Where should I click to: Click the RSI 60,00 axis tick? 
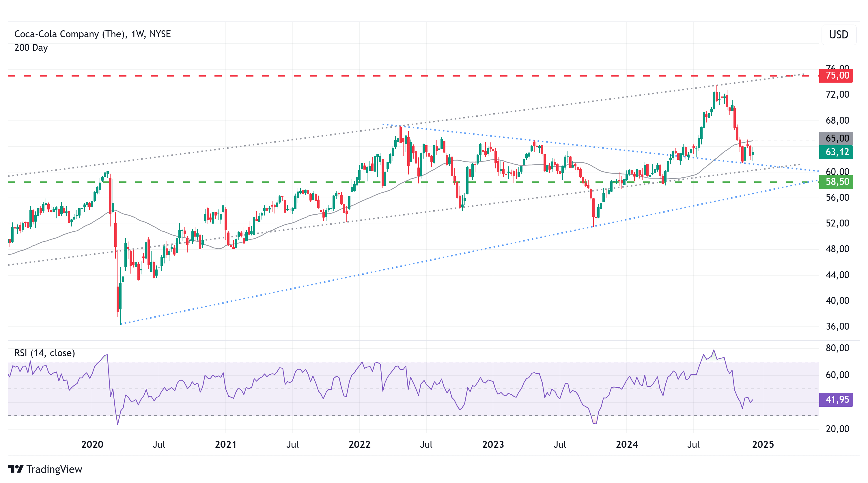tap(837, 375)
